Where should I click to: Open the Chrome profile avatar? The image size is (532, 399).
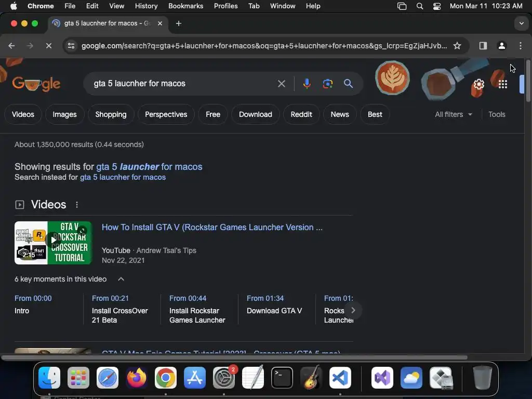(502, 46)
